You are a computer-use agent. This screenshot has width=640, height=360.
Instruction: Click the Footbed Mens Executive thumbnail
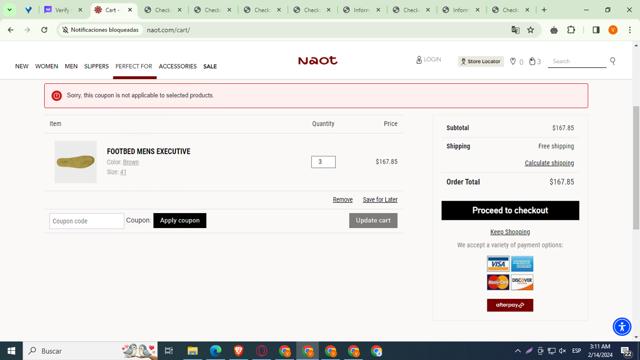76,162
